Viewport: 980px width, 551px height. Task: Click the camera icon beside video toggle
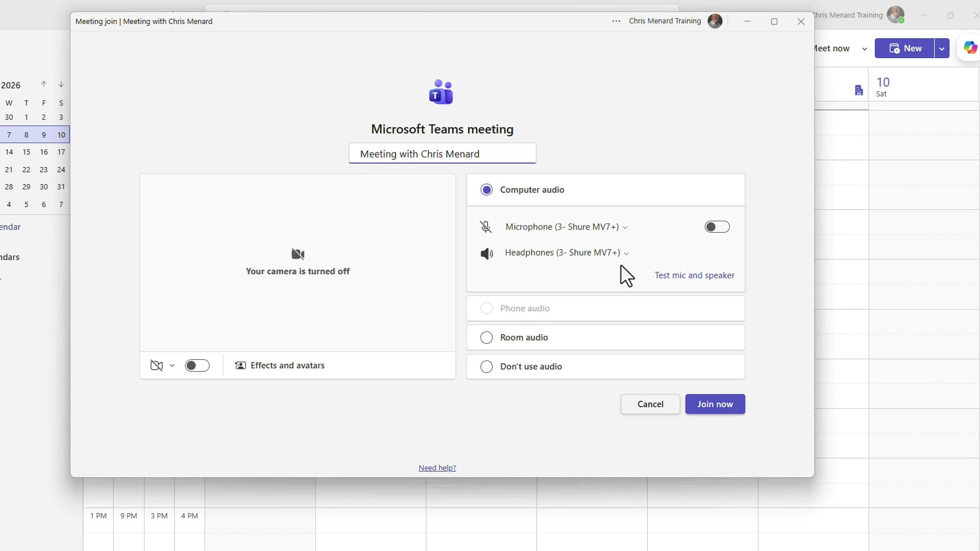pos(157,365)
